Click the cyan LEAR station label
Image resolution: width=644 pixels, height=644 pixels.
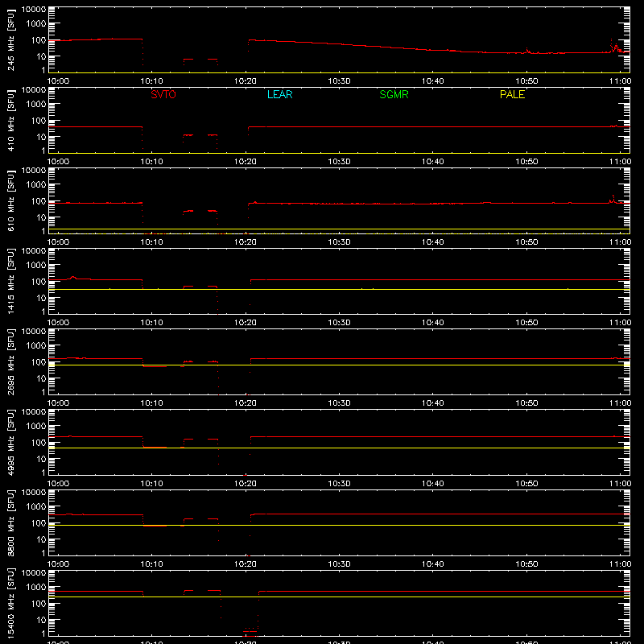279,94
